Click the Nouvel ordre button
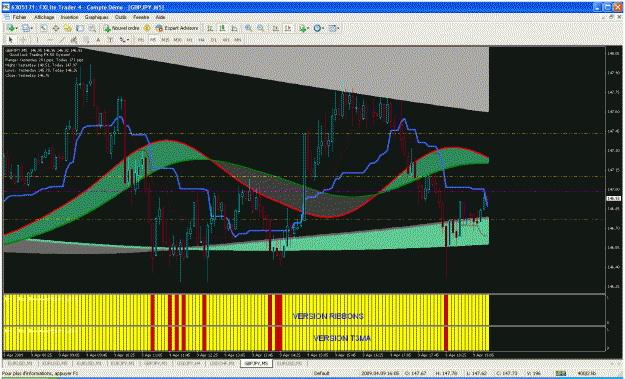 point(122,28)
